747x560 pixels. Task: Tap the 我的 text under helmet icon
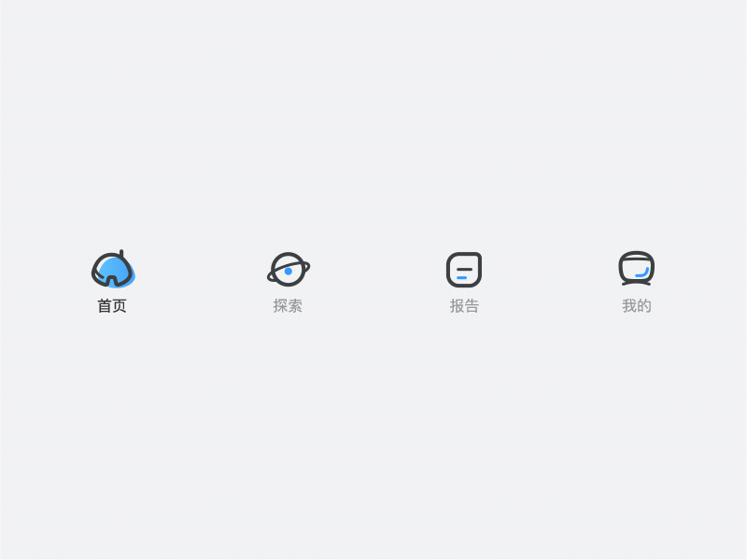(x=637, y=306)
